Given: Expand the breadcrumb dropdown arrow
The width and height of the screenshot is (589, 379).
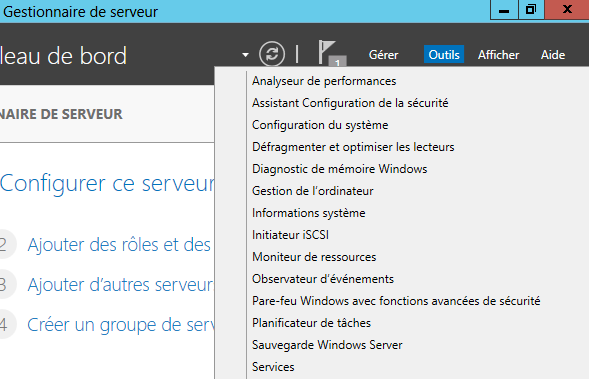Looking at the screenshot, I should [245, 55].
